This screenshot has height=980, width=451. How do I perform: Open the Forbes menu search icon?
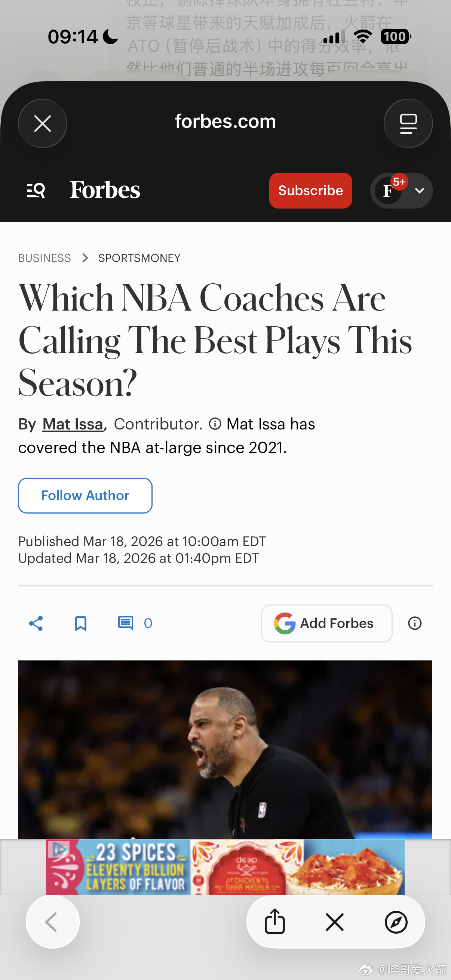(36, 190)
